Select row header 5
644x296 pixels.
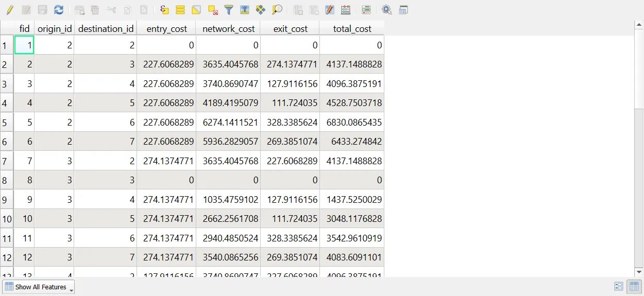pyautogui.click(x=7, y=122)
